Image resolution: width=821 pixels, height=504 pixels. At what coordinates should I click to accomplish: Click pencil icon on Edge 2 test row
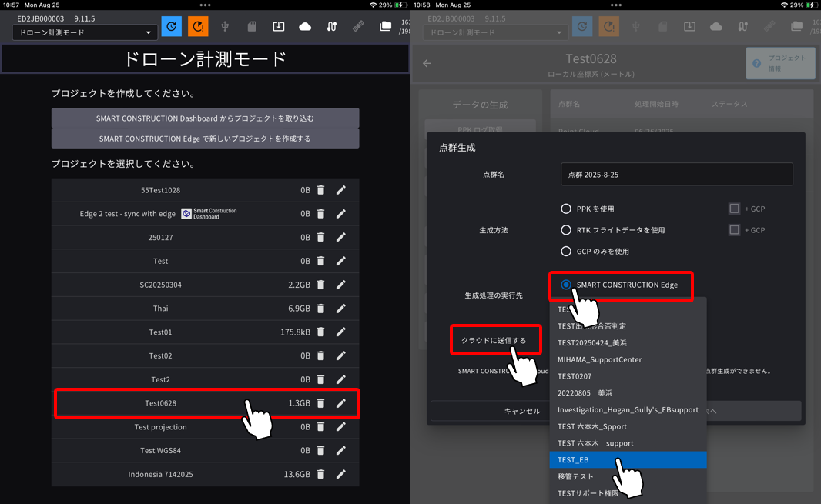click(x=341, y=214)
